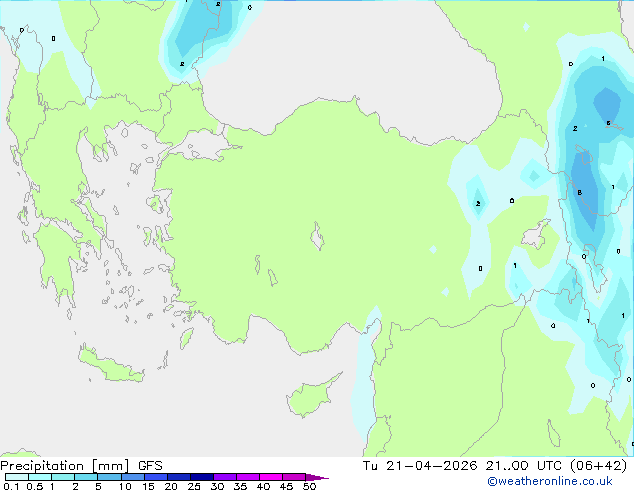Image resolution: width=634 pixels, height=490 pixels.
Task: Pick the 1–2 mm legend color segment
Action: (x=63, y=477)
